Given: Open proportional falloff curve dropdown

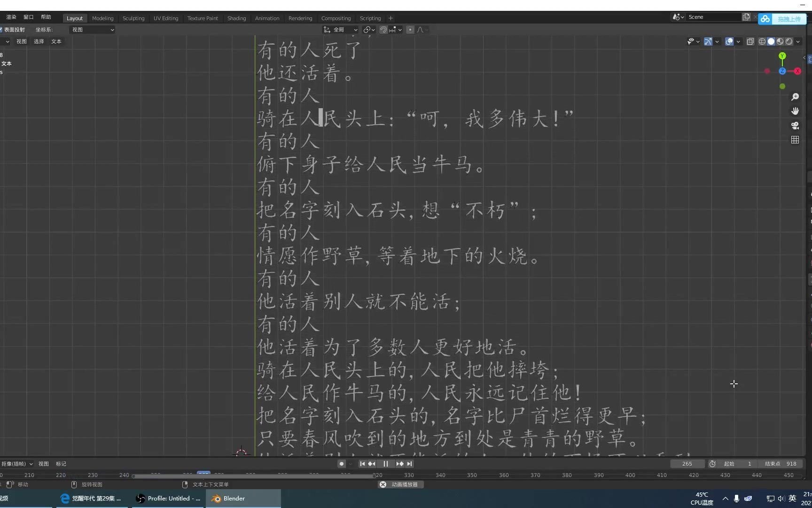Looking at the screenshot, I should (422, 30).
